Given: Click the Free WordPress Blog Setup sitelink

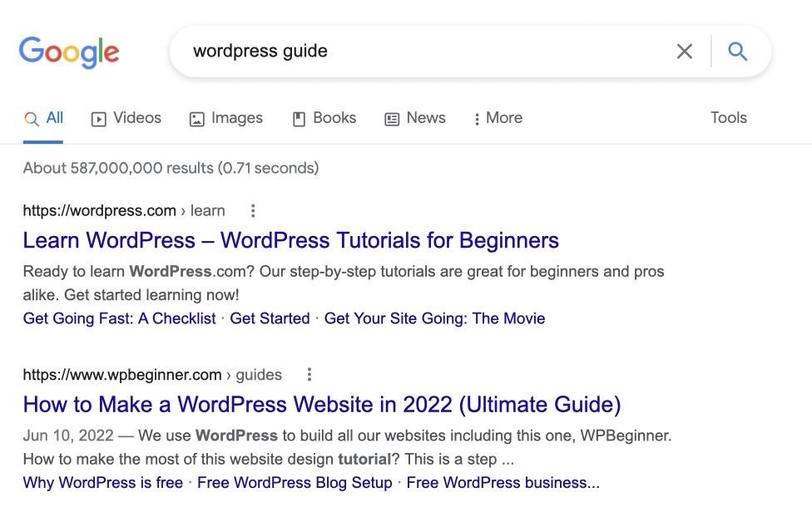Looking at the screenshot, I should tap(295, 482).
